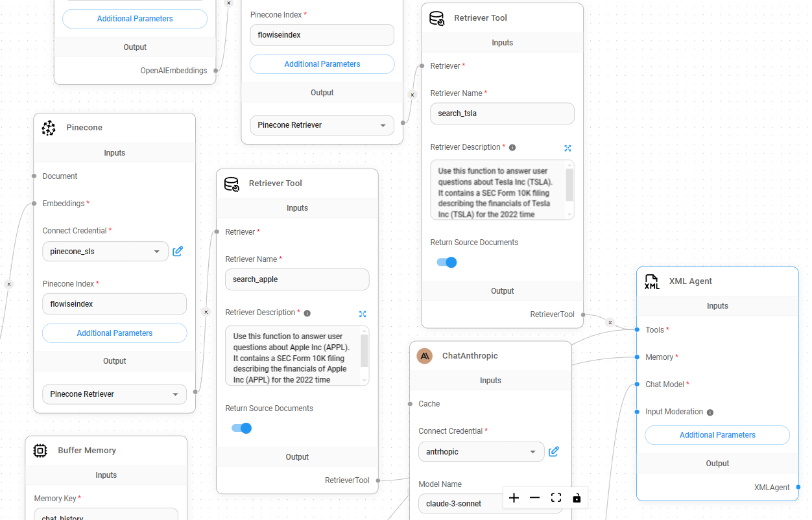812x520 pixels.
Task: Click Additional Parameters below pinecone_sls index
Action: [x=115, y=333]
